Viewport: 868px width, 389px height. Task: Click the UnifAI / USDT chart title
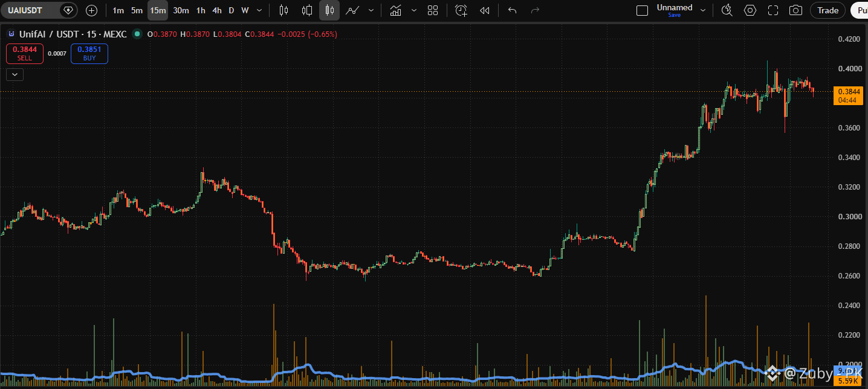pos(73,34)
